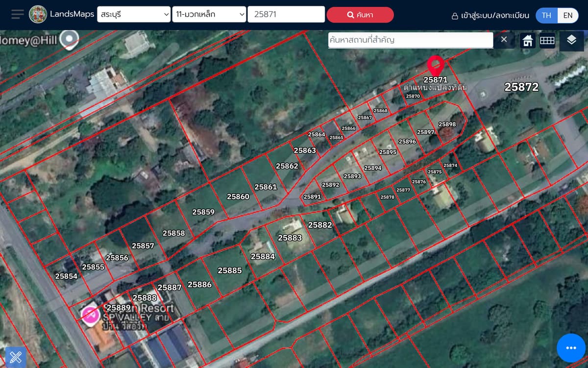Click the เข้าสู่ระบบ/ลงทะเบียน login link
Viewport: 588px width, 368px height.
pos(490,15)
